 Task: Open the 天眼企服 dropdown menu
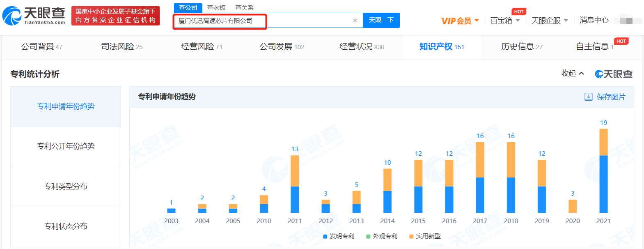pos(550,21)
